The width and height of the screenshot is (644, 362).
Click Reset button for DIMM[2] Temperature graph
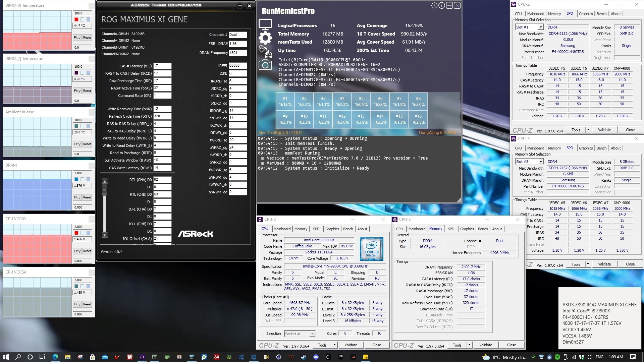click(87, 91)
